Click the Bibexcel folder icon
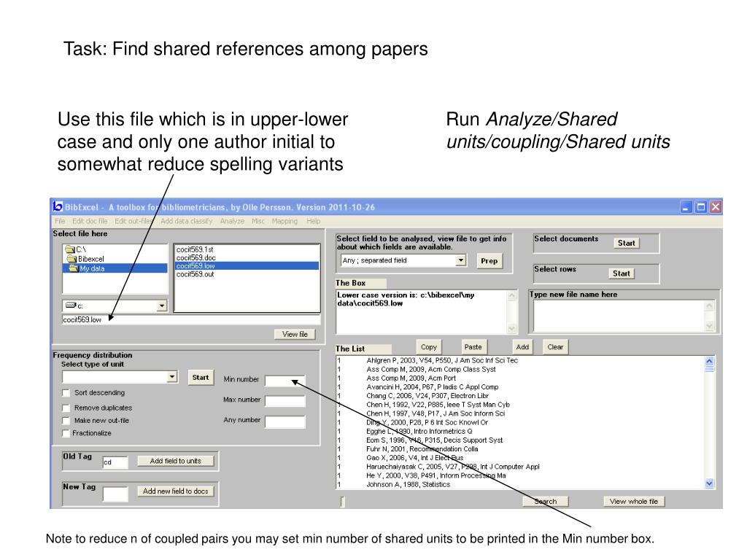747x560 pixels. click(71, 258)
